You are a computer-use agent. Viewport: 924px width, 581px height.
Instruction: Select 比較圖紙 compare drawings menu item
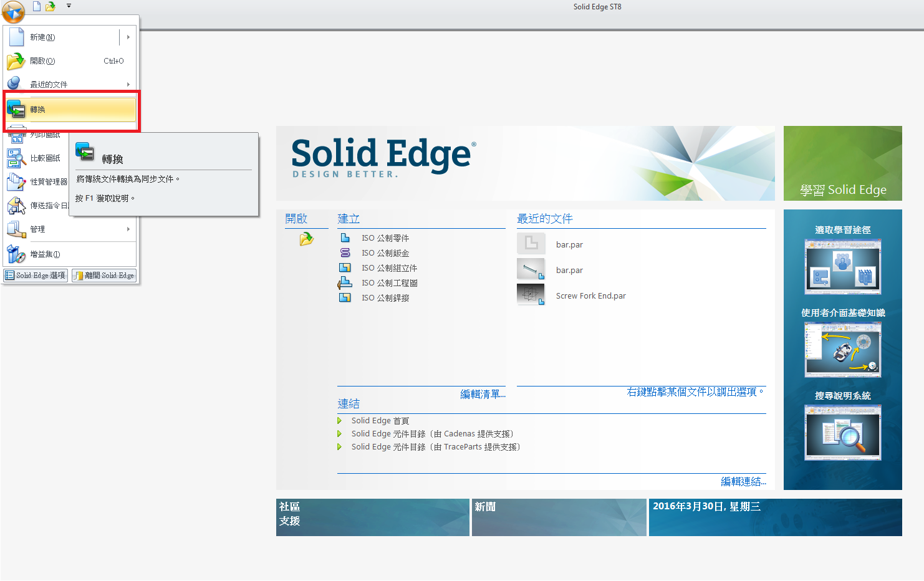click(37, 158)
